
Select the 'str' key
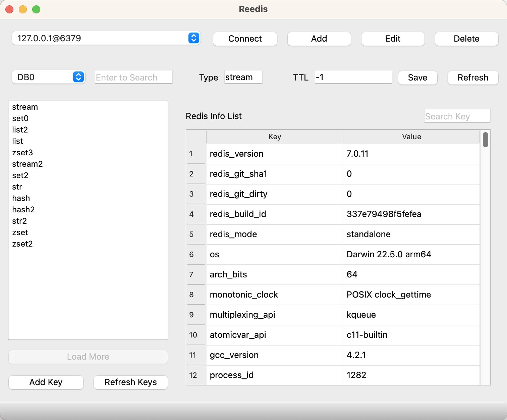point(88,187)
